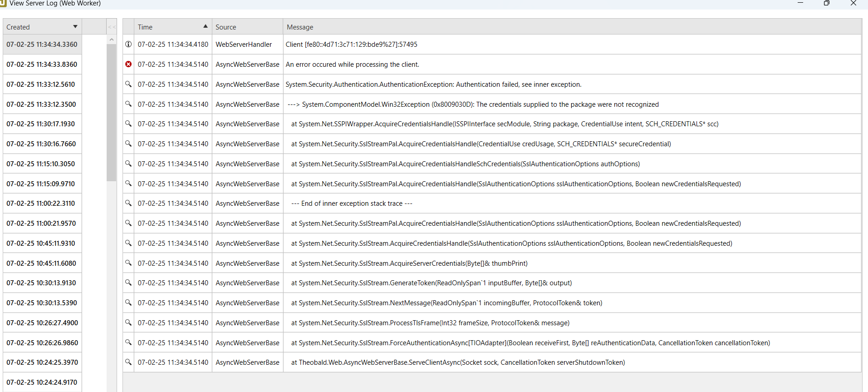Click magnifier icon on Win32Exception row
The image size is (868, 392).
(128, 104)
